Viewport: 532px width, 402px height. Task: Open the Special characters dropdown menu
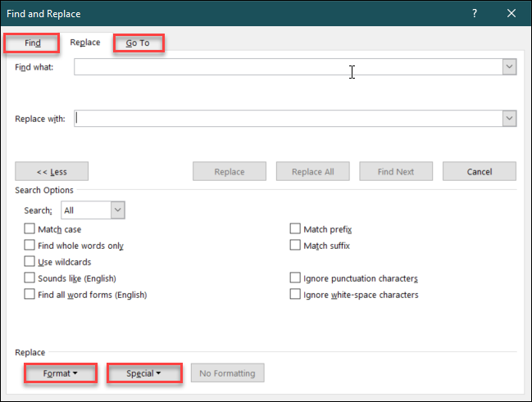[144, 373]
